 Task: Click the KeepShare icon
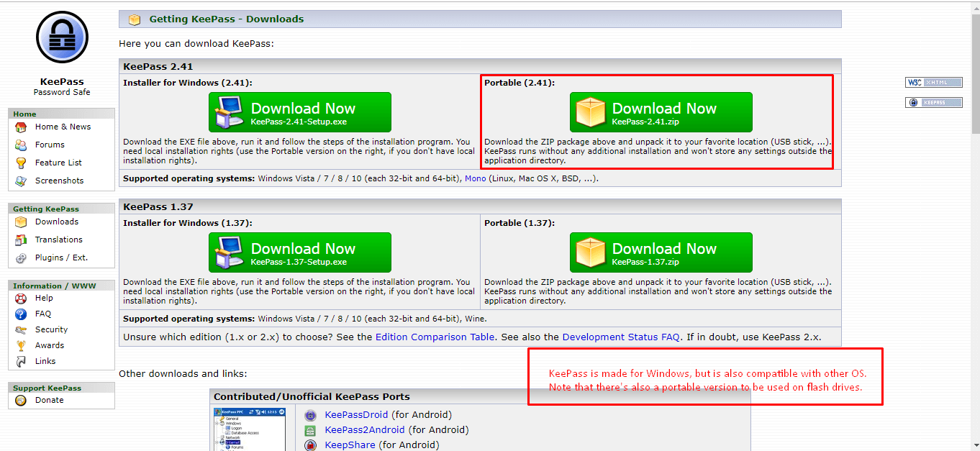pyautogui.click(x=310, y=445)
